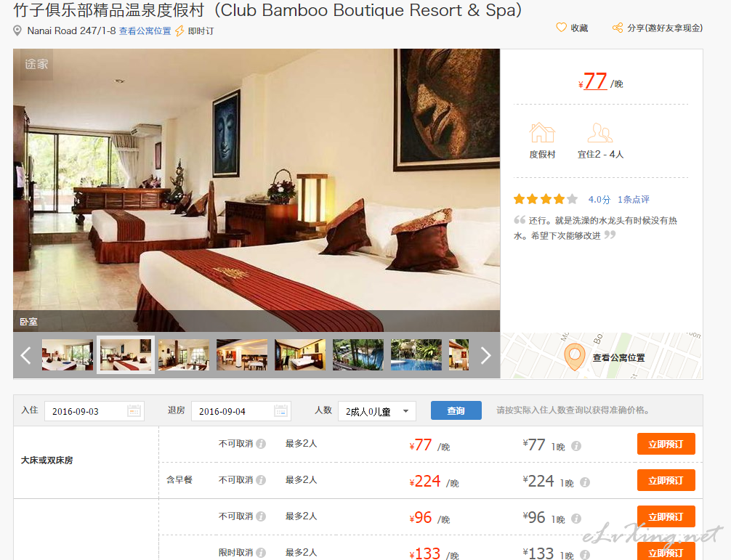This screenshot has height=560, width=731.
Task: Click the share icon near 分享
Action: point(618,28)
